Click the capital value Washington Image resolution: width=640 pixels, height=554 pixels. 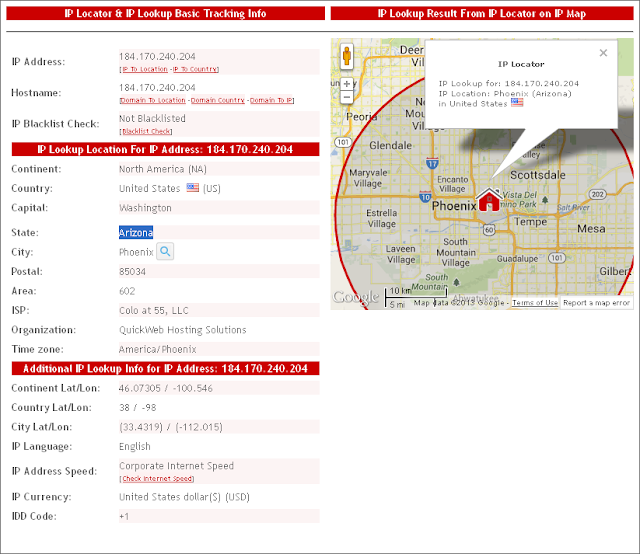pos(145,208)
